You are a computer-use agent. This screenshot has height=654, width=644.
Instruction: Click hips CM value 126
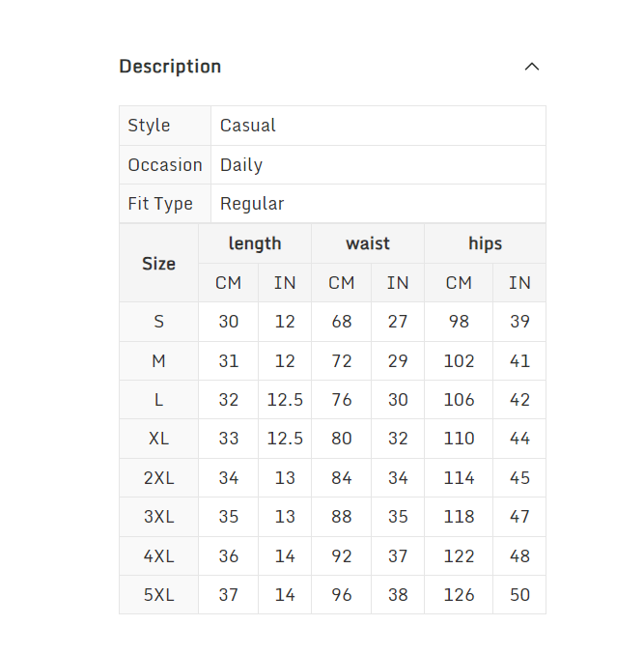tap(459, 595)
